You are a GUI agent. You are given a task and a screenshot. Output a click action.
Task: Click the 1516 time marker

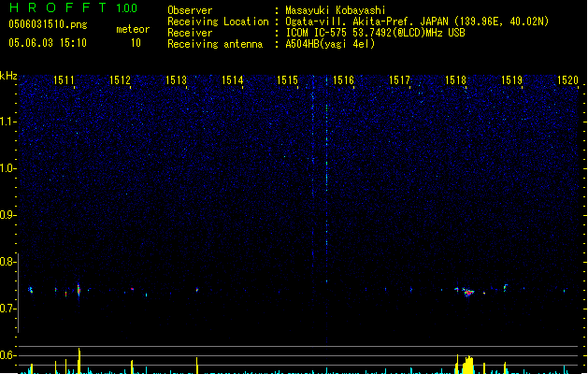343,80
